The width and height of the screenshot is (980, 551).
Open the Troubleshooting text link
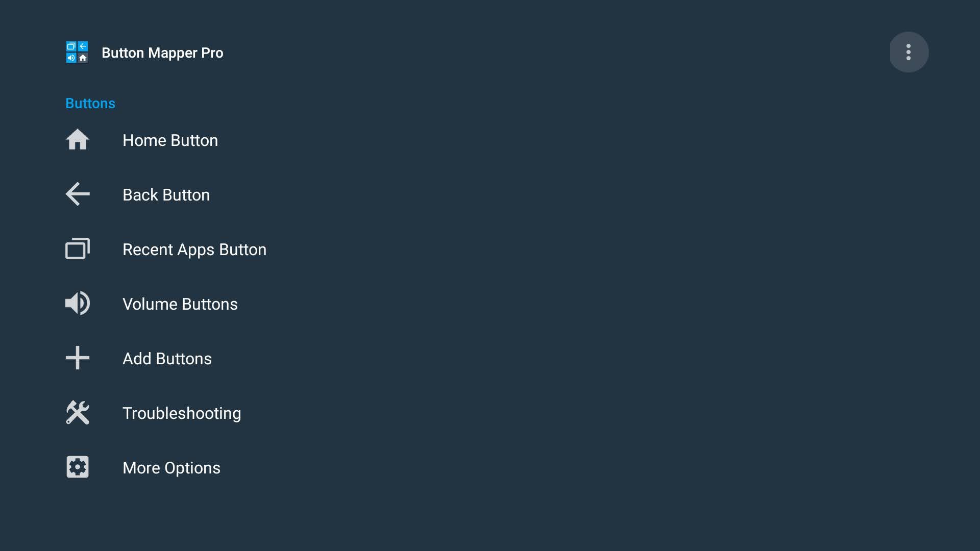coord(181,413)
